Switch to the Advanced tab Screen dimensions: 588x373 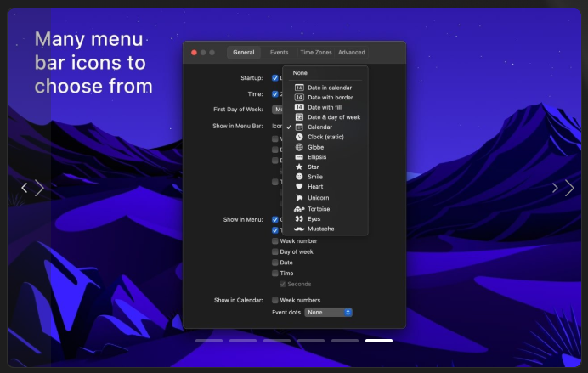pyautogui.click(x=352, y=53)
